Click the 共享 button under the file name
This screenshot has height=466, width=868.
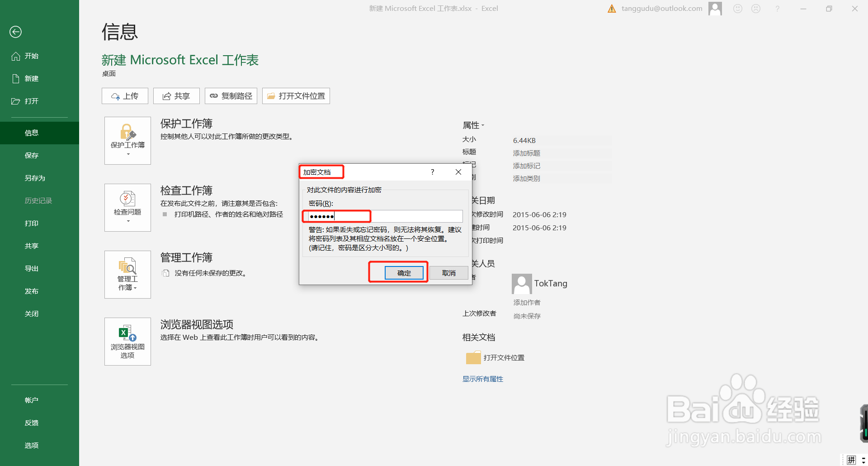tap(176, 96)
